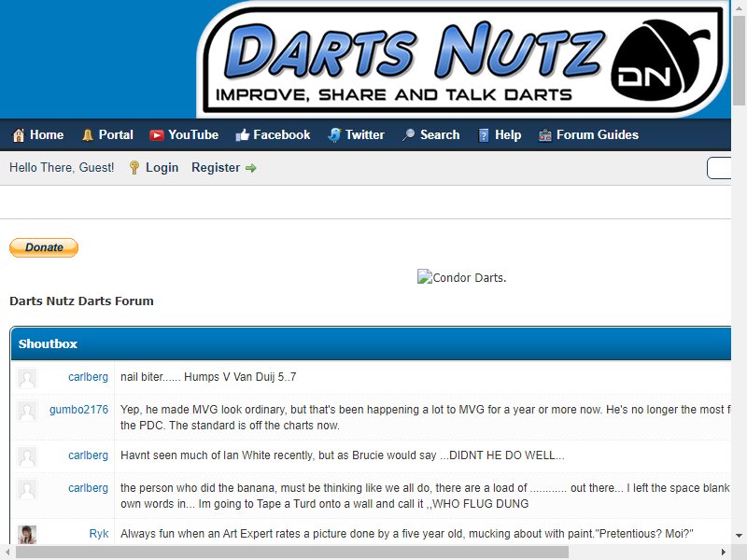The width and height of the screenshot is (747, 560).
Task: Click the 'Havnt seen much of Ian White' message
Action: click(343, 455)
